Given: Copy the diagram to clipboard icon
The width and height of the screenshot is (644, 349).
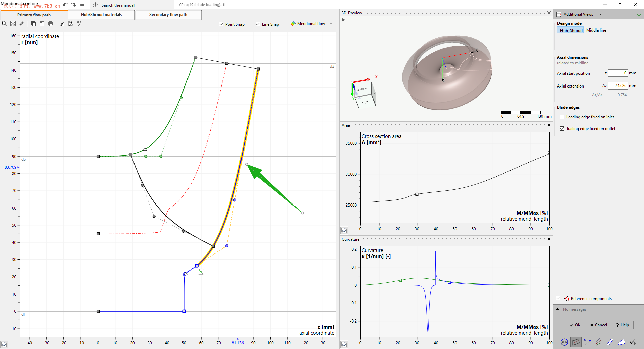Looking at the screenshot, I should pos(33,24).
